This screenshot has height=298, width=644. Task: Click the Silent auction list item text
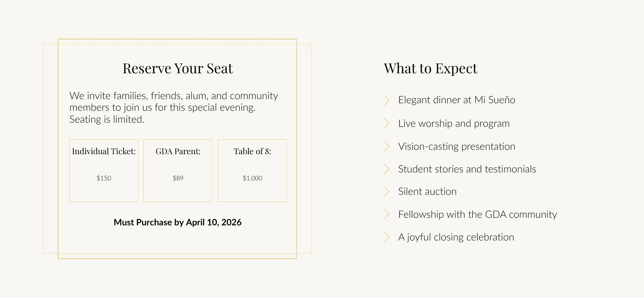[x=427, y=191]
